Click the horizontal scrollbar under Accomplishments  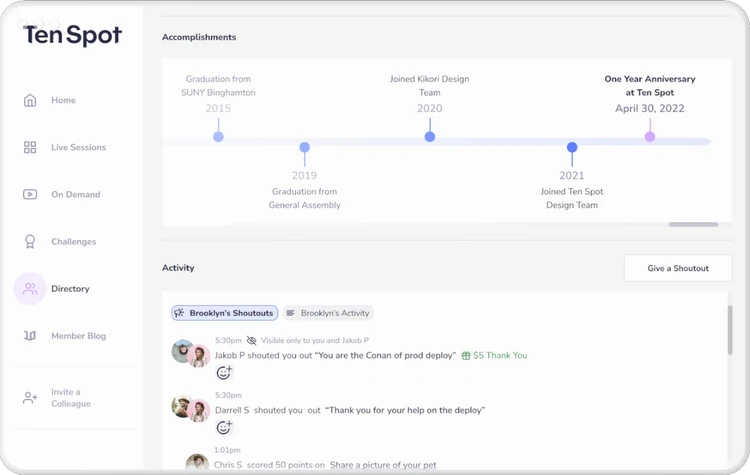tap(693, 224)
